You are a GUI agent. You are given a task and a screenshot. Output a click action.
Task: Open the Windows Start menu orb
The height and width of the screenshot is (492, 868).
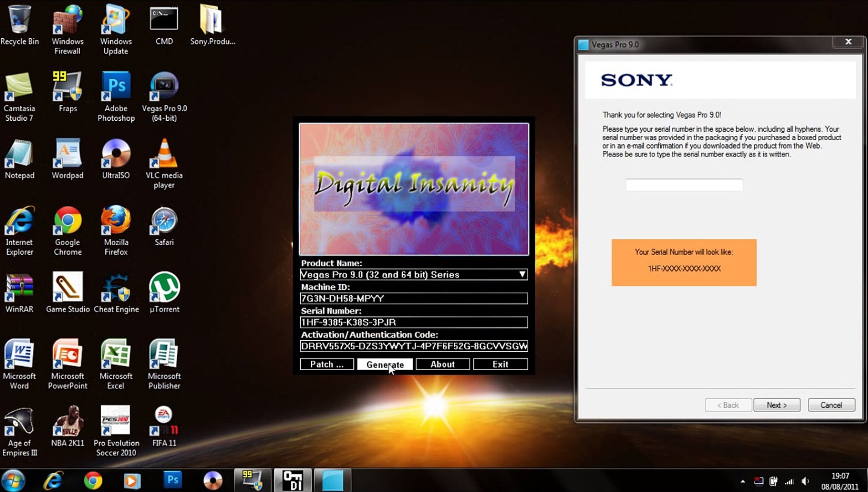[13, 481]
